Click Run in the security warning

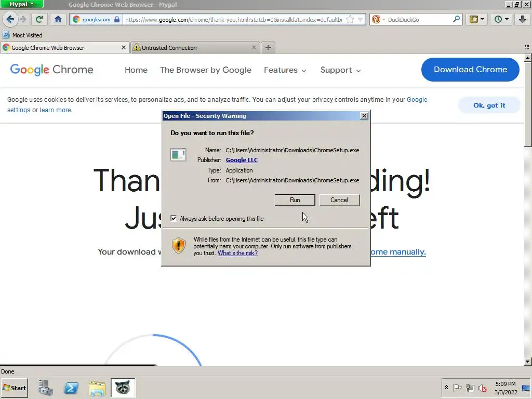point(295,200)
